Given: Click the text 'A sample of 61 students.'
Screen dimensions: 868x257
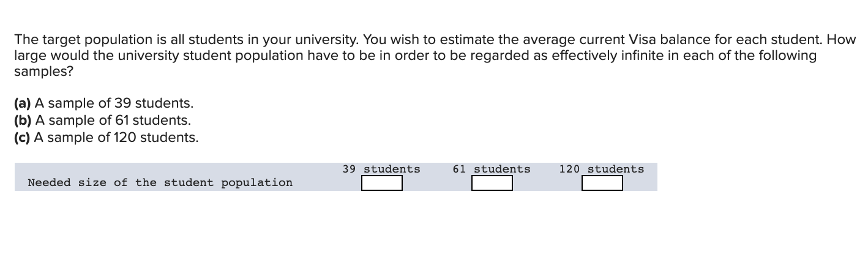Looking at the screenshot, I should click(113, 121).
